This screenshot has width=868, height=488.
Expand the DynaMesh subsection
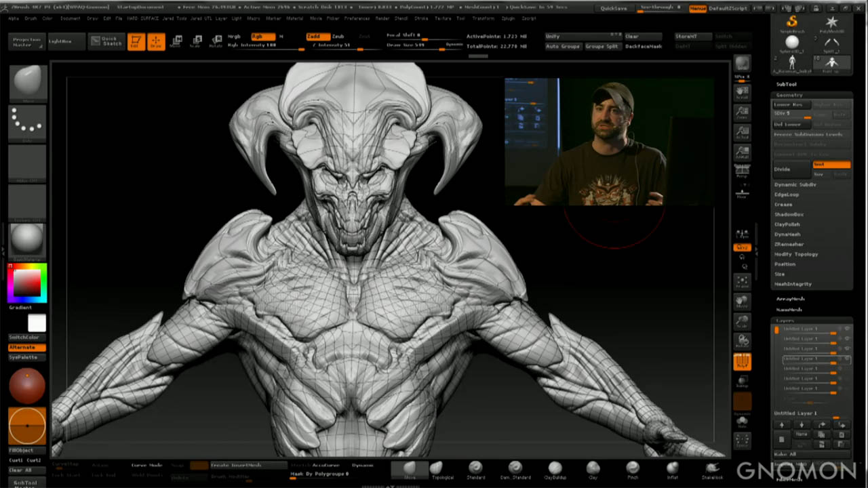pyautogui.click(x=787, y=234)
